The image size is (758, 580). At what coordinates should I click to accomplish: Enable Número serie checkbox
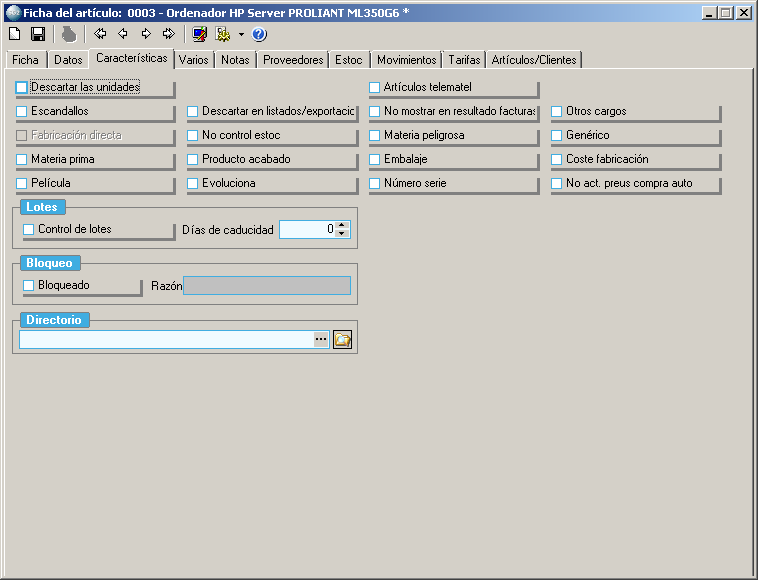pos(374,184)
